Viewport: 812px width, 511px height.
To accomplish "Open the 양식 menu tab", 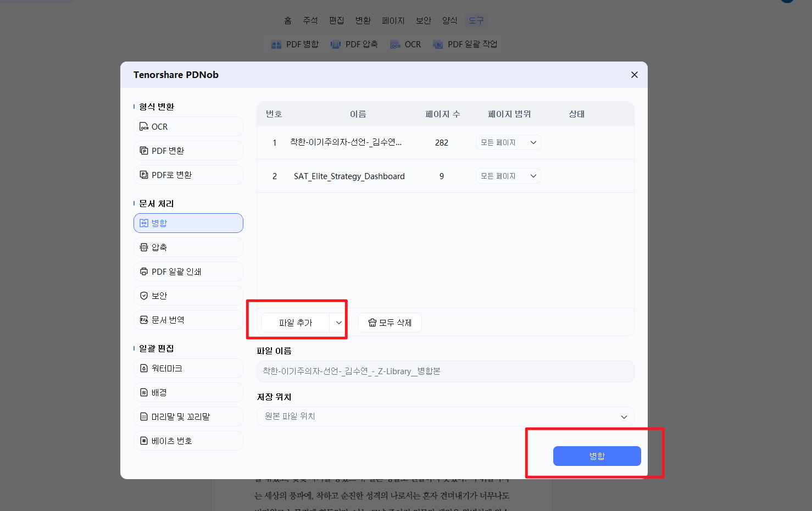I will (450, 20).
